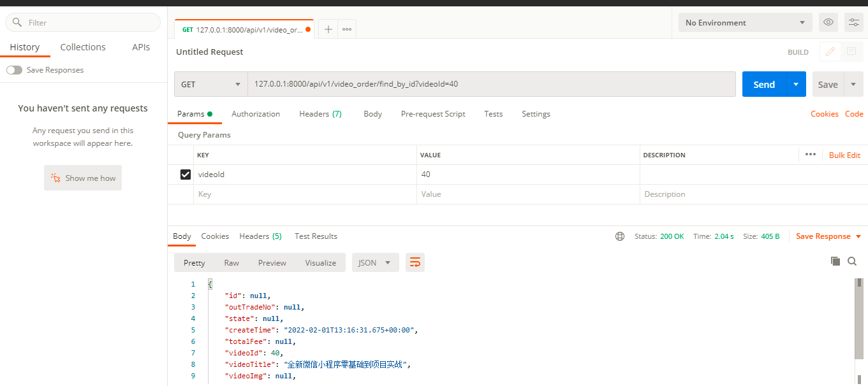Screen dimensions: 868x386
Task: Switch to the History tab
Action: [25, 47]
